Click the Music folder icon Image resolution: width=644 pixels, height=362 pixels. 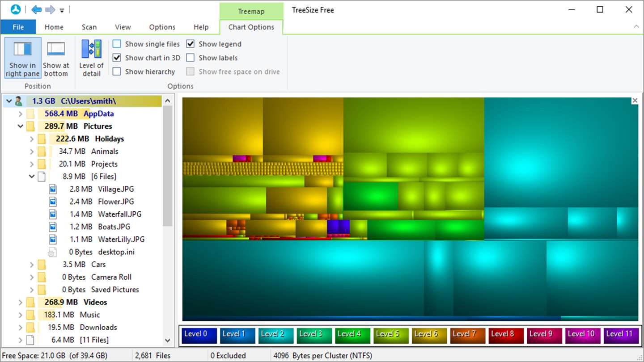pyautogui.click(x=30, y=315)
